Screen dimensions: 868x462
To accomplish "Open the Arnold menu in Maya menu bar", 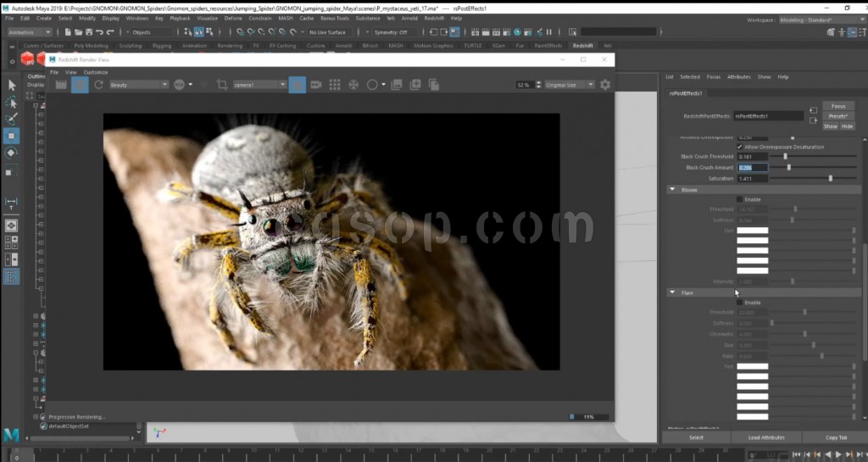I will pos(409,19).
